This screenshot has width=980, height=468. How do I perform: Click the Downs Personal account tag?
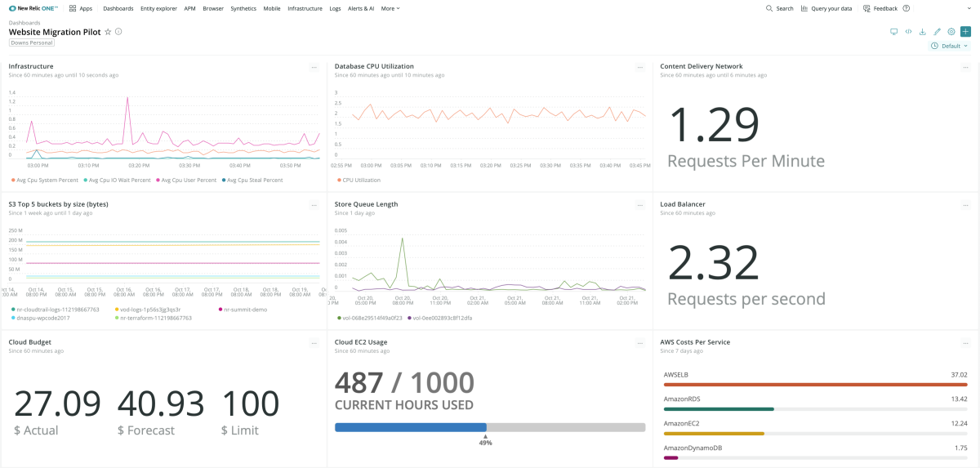tap(32, 42)
